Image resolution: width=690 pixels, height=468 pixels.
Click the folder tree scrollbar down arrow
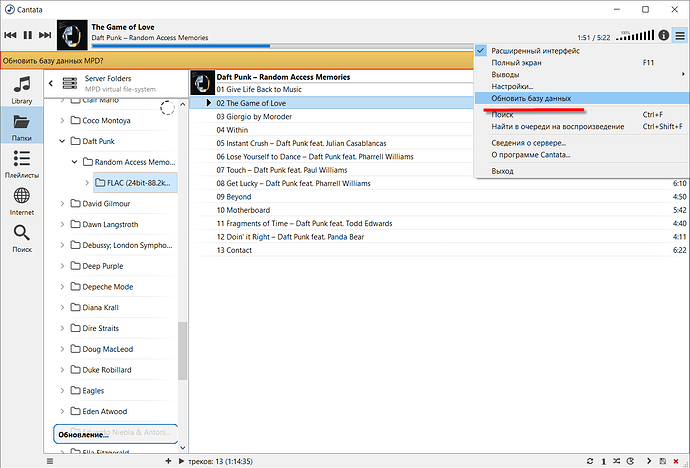tap(183, 448)
